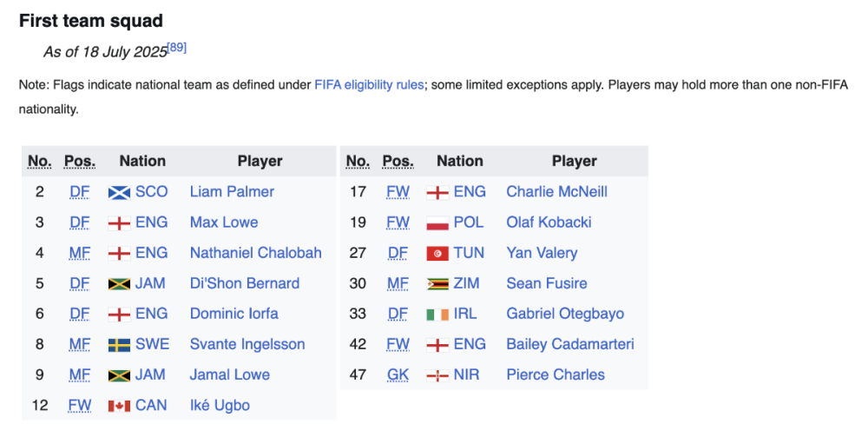Click the Zimbabwe flag beside Sean Fusire
The image size is (868, 431).
437,283
